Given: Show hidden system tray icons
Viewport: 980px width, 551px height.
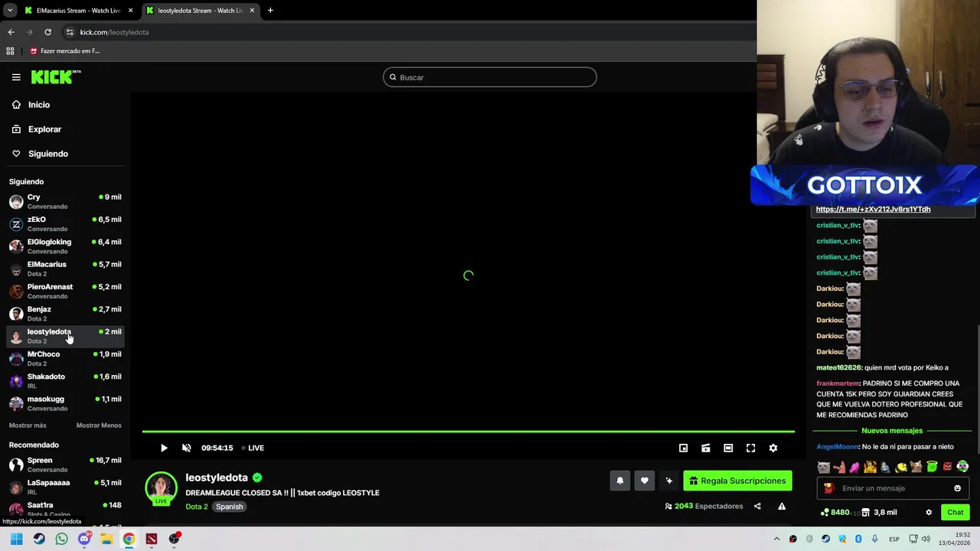Looking at the screenshot, I should (x=776, y=539).
